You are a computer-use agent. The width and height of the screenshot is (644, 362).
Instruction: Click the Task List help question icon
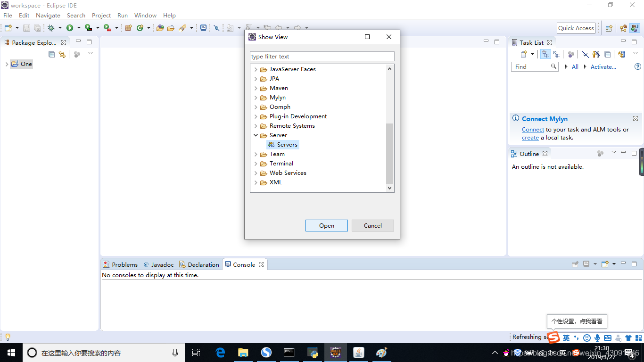pos(638,67)
